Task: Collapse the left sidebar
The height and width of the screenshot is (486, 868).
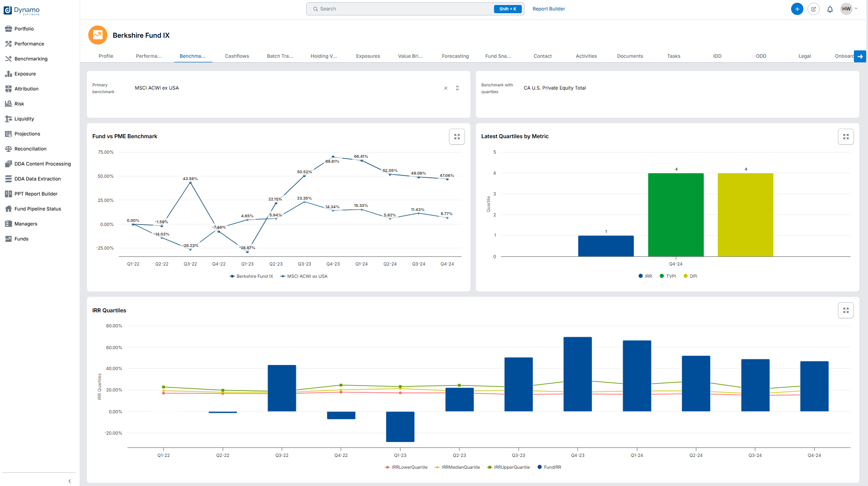Action: tap(70, 481)
